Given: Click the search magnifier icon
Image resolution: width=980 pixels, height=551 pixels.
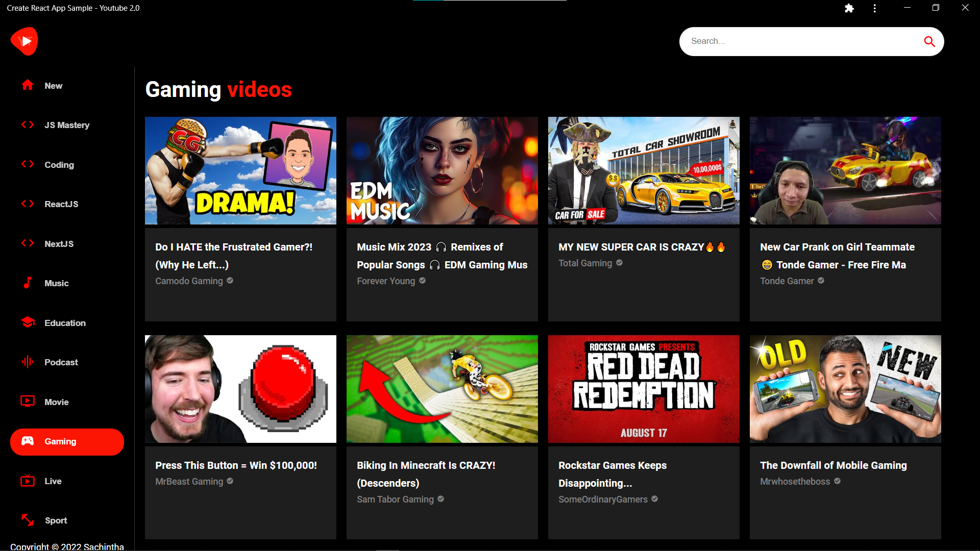Looking at the screenshot, I should click(929, 41).
